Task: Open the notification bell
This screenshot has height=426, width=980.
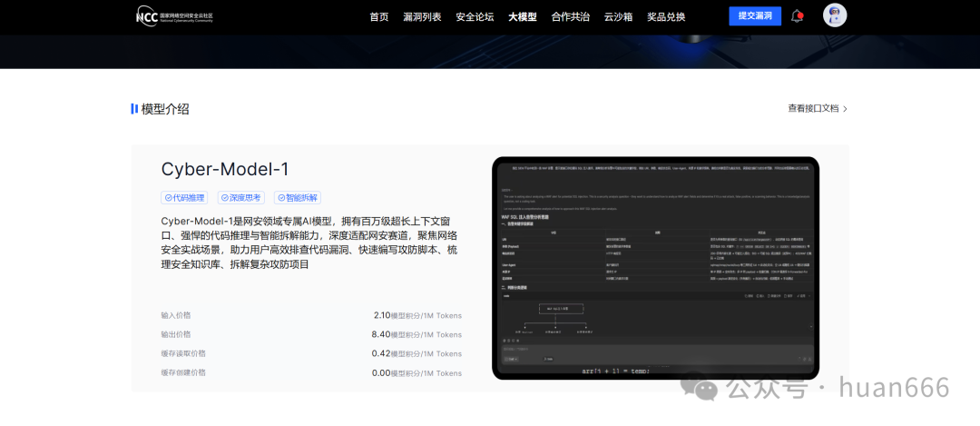Action: click(797, 16)
